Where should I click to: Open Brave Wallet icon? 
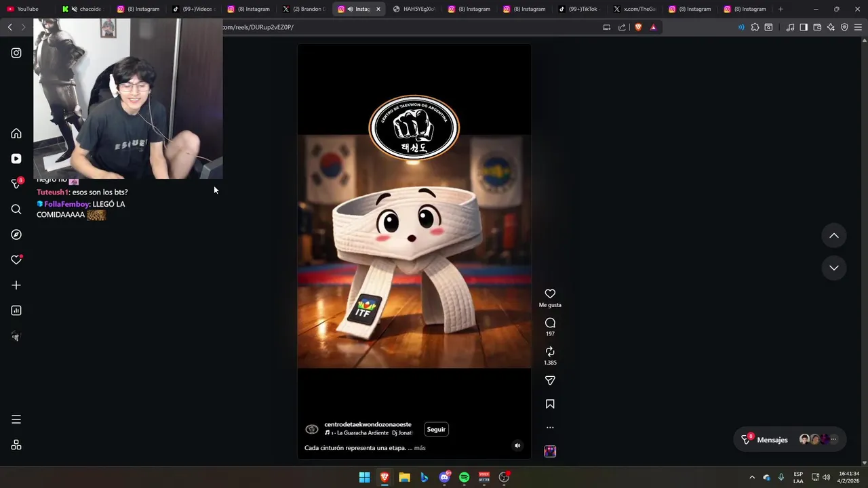click(817, 27)
